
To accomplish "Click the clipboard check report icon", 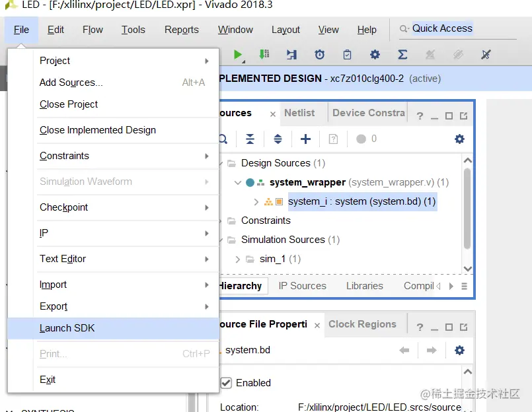I will 347,55.
